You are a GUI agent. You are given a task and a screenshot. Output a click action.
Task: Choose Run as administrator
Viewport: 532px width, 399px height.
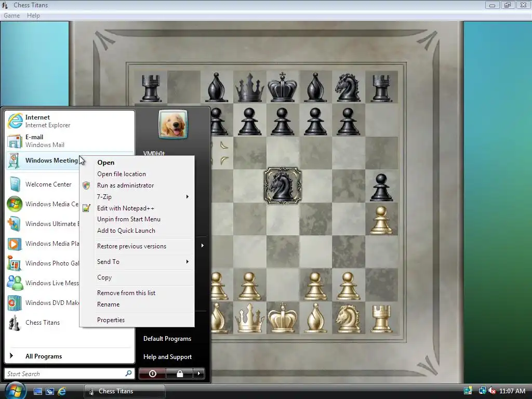tap(137, 185)
